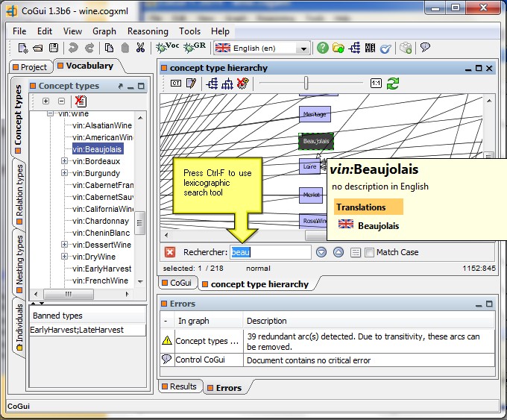
Task: Open the File menu
Action: pos(19,31)
